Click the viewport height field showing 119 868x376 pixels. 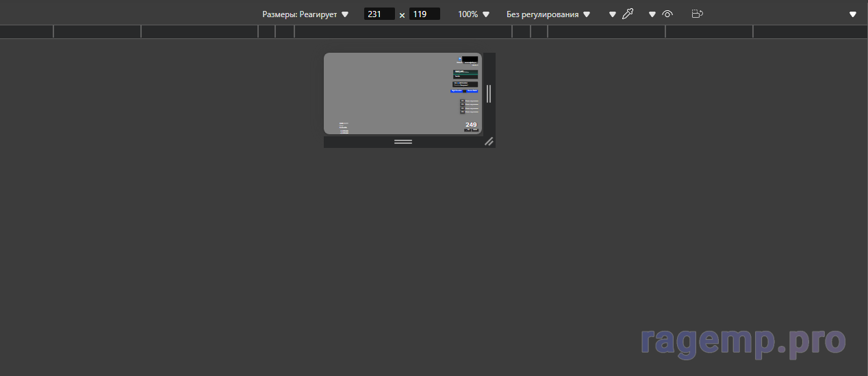pos(424,14)
